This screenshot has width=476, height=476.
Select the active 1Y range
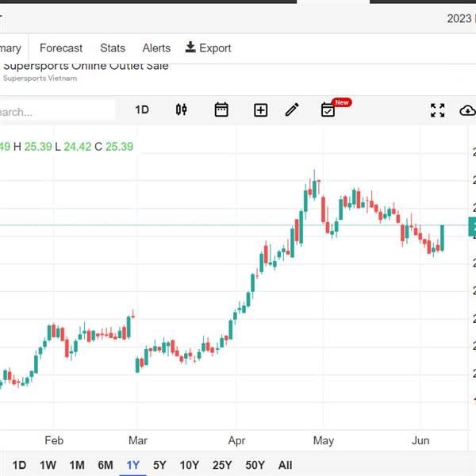(x=132, y=465)
